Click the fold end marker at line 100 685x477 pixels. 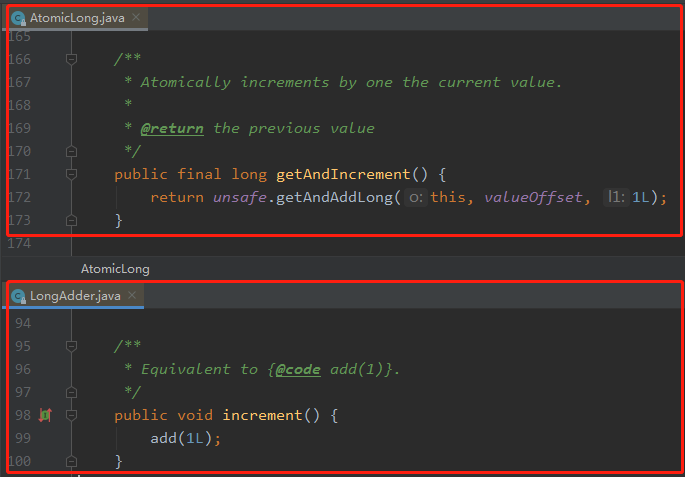point(71,461)
